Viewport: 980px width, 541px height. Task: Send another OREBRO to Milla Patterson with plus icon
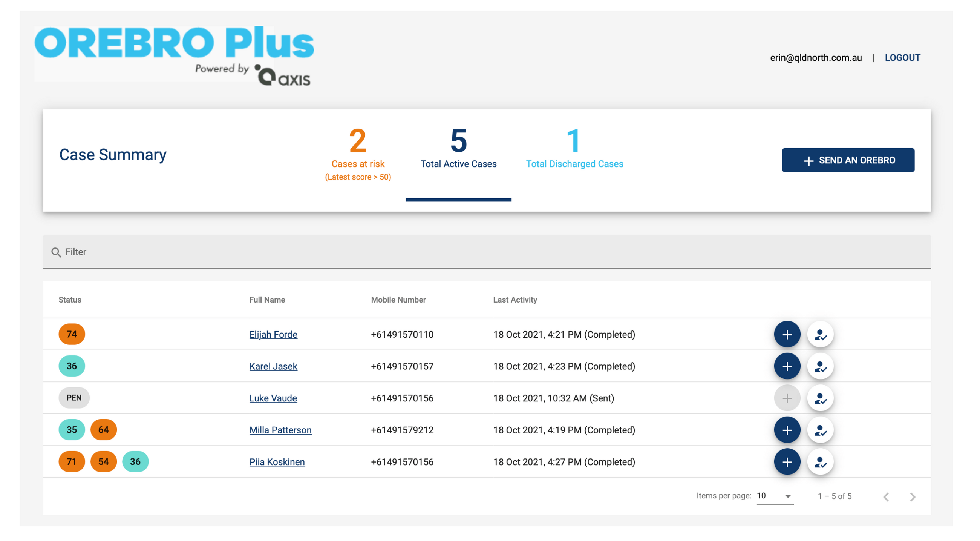pos(787,430)
